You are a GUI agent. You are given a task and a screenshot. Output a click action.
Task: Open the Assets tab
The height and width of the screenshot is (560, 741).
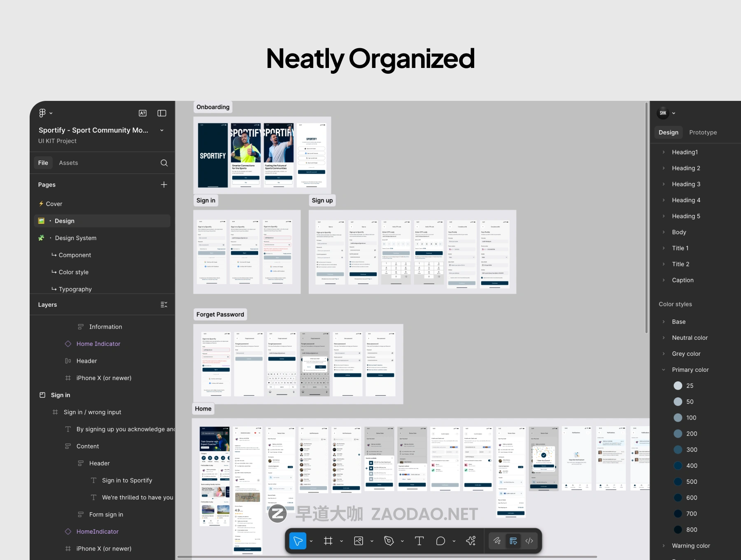click(x=68, y=163)
